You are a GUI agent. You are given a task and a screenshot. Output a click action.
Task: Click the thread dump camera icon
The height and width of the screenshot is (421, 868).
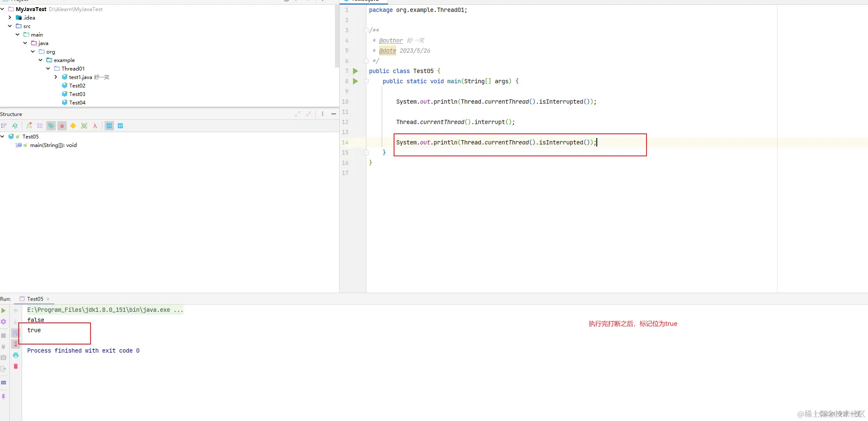(x=3, y=358)
